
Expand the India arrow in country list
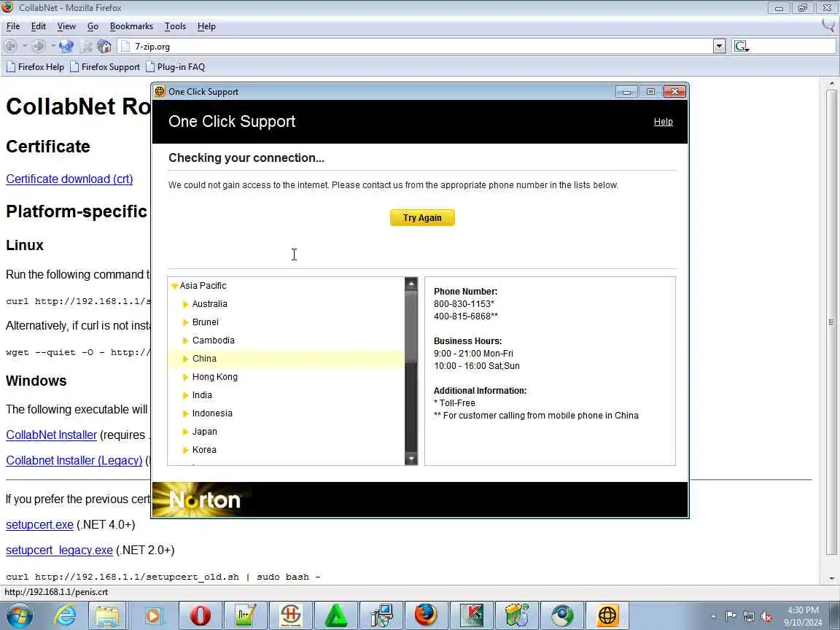[x=185, y=395]
